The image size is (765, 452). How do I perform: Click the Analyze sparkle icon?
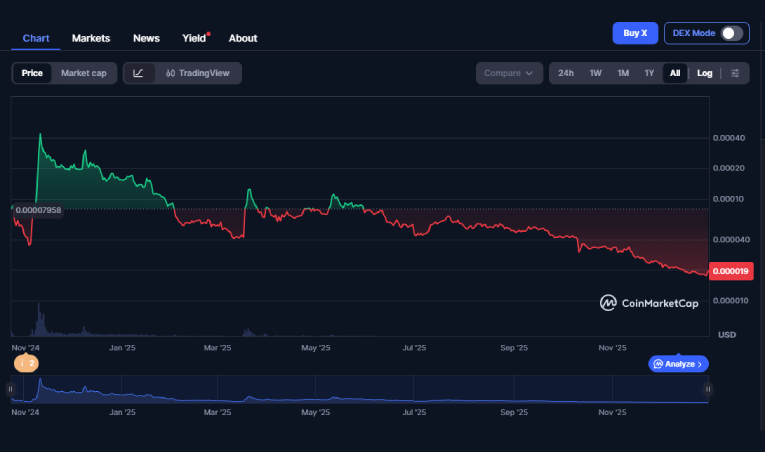659,364
